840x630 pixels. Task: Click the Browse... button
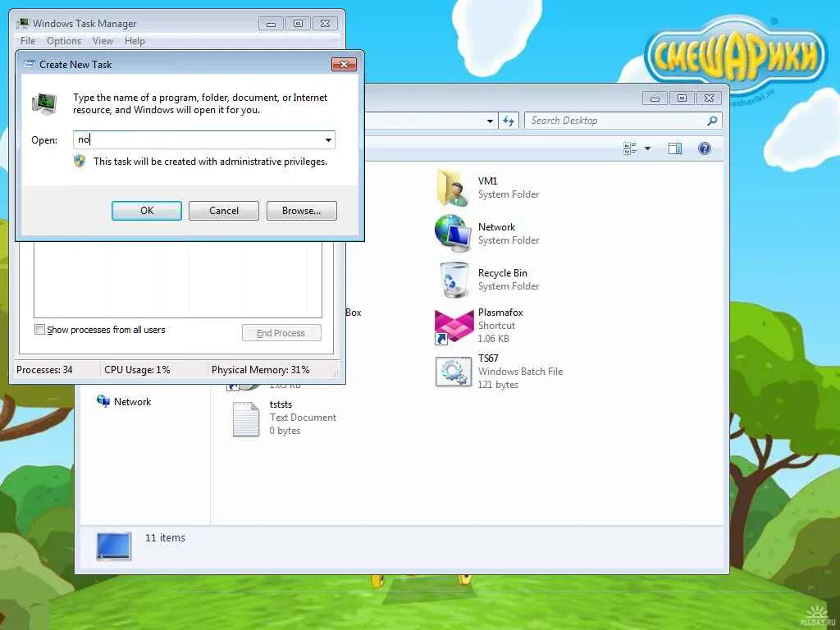point(302,211)
